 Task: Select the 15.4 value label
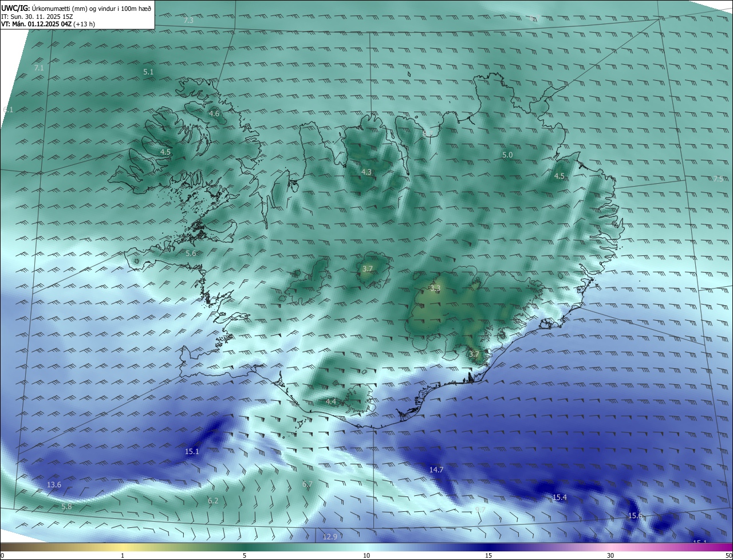559,498
